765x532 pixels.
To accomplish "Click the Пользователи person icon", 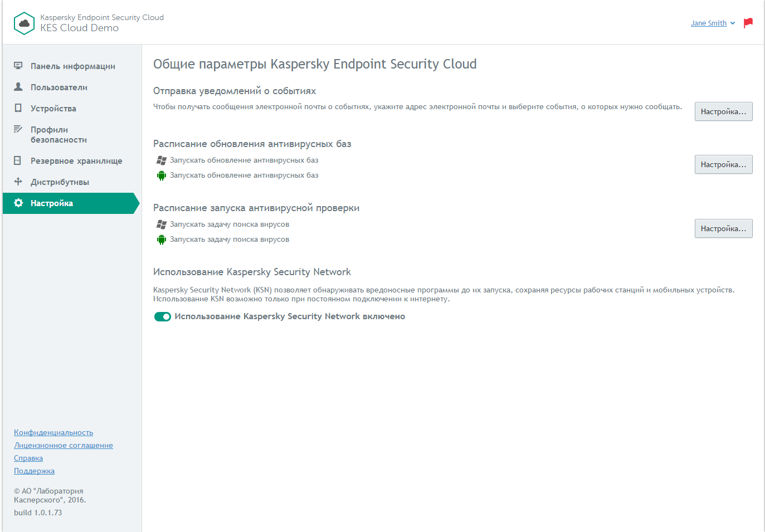I will [18, 87].
